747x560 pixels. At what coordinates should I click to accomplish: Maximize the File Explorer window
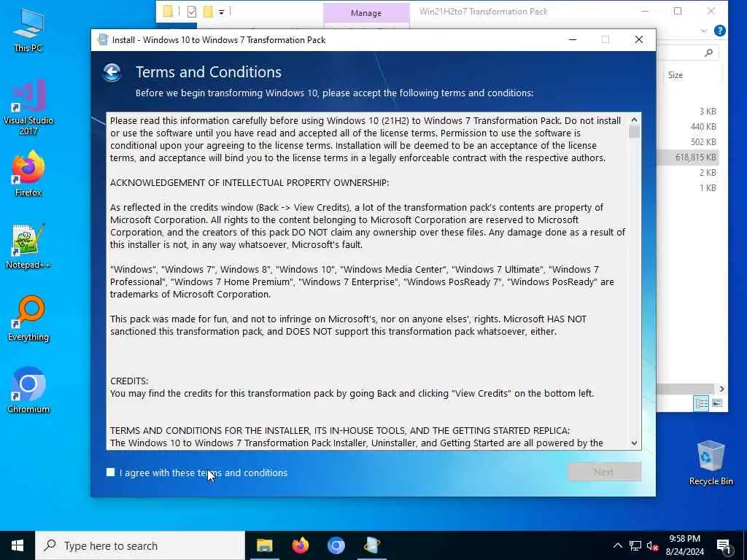tap(678, 11)
